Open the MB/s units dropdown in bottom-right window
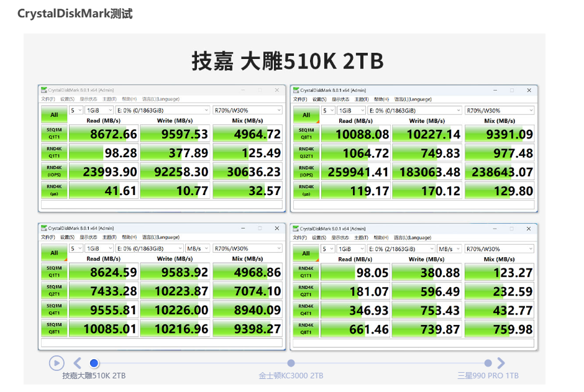The image size is (584, 392). [x=449, y=248]
